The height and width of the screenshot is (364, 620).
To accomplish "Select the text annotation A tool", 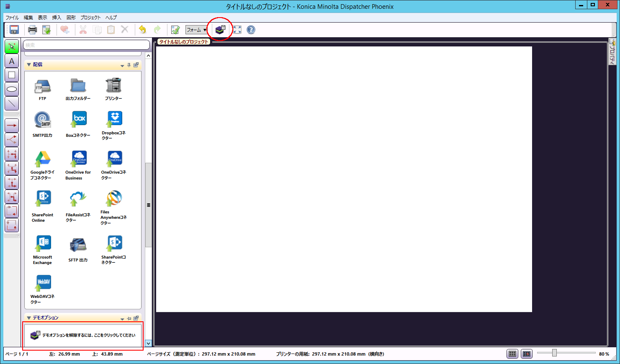I will pyautogui.click(x=12, y=61).
